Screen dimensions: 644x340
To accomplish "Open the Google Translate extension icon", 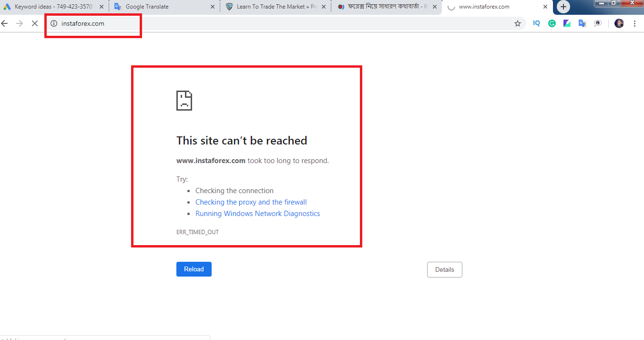I will point(582,23).
